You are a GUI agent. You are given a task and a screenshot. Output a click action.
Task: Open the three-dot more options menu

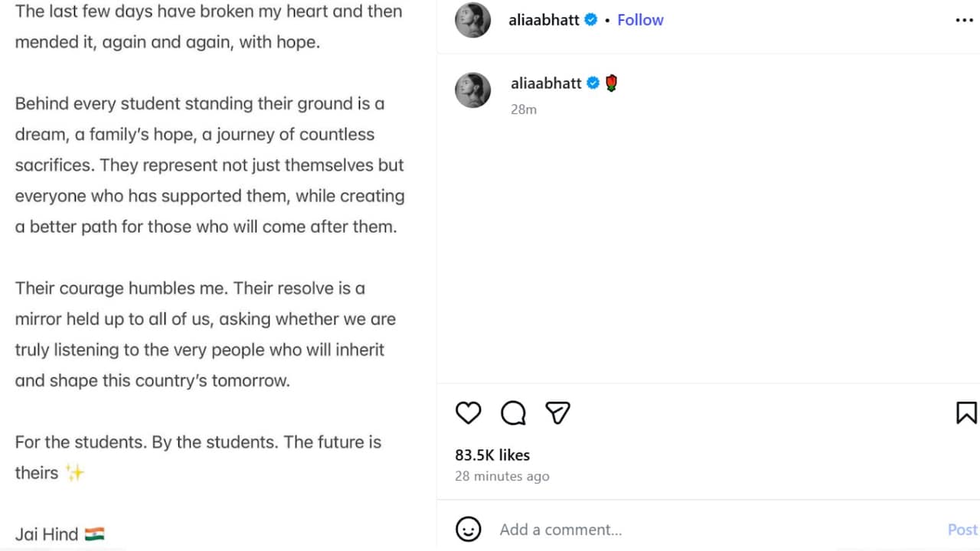coord(965,21)
